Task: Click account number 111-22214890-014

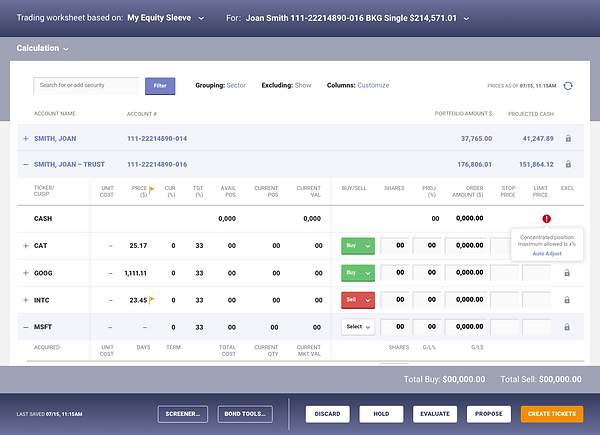Action: (x=157, y=138)
